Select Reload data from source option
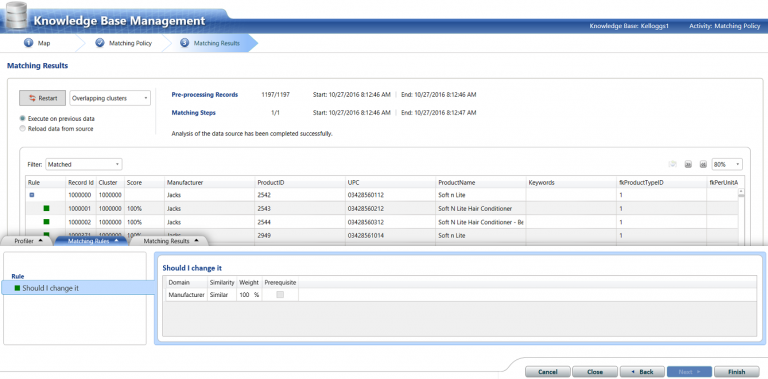Image resolution: width=768 pixels, height=379 pixels. tap(23, 129)
